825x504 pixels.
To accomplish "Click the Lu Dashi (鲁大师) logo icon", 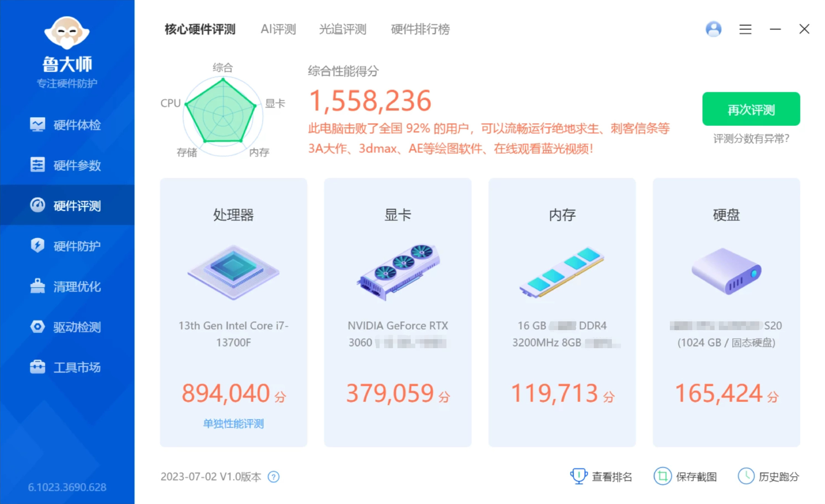I will (x=67, y=33).
